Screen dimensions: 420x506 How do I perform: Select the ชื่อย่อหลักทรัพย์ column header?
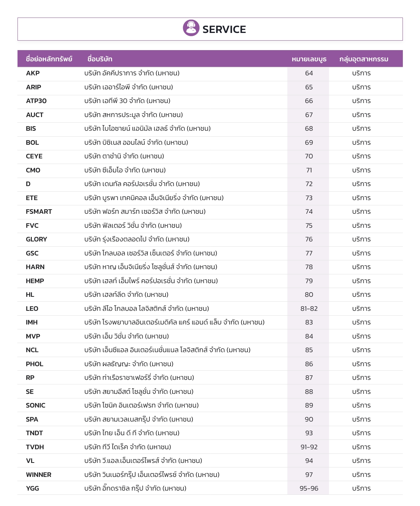coord(49,59)
